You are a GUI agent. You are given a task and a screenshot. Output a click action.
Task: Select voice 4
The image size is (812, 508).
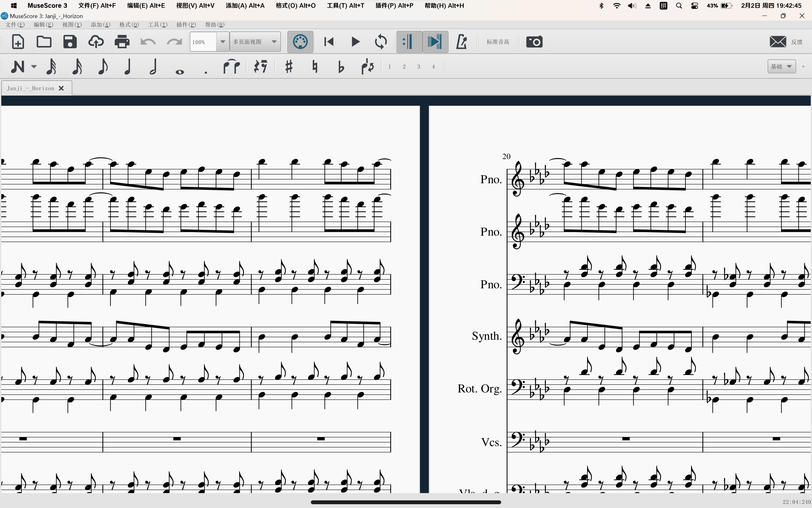coord(433,67)
